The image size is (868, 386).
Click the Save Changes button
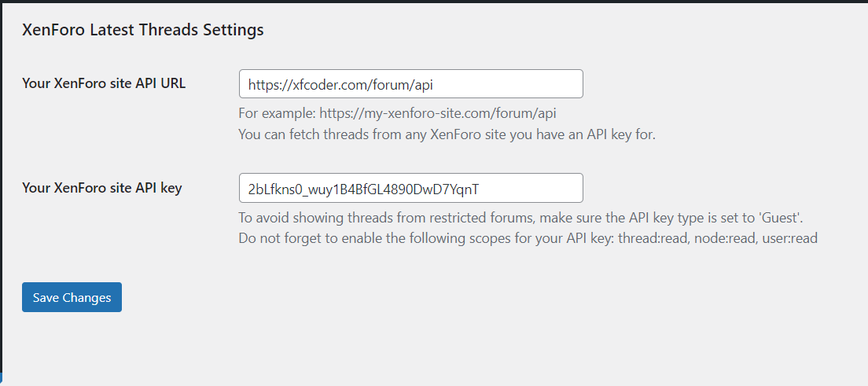[x=72, y=297]
